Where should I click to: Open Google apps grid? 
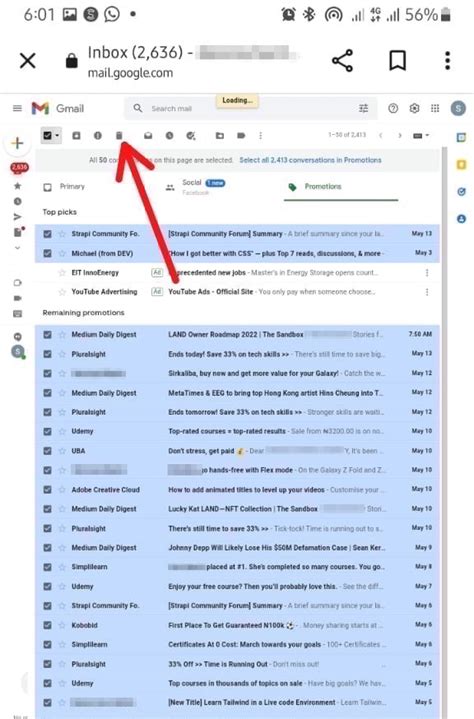tap(435, 108)
